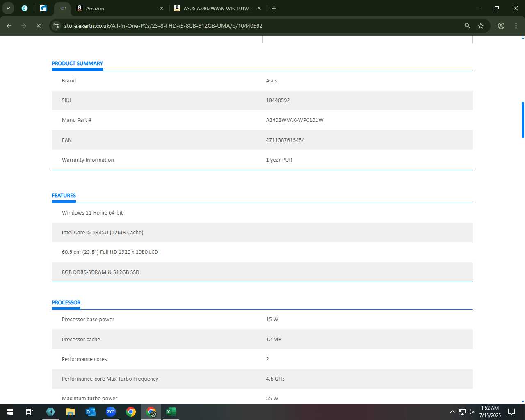Open Google Chrome from the taskbar
Image resolution: width=525 pixels, height=420 pixels.
pyautogui.click(x=131, y=412)
